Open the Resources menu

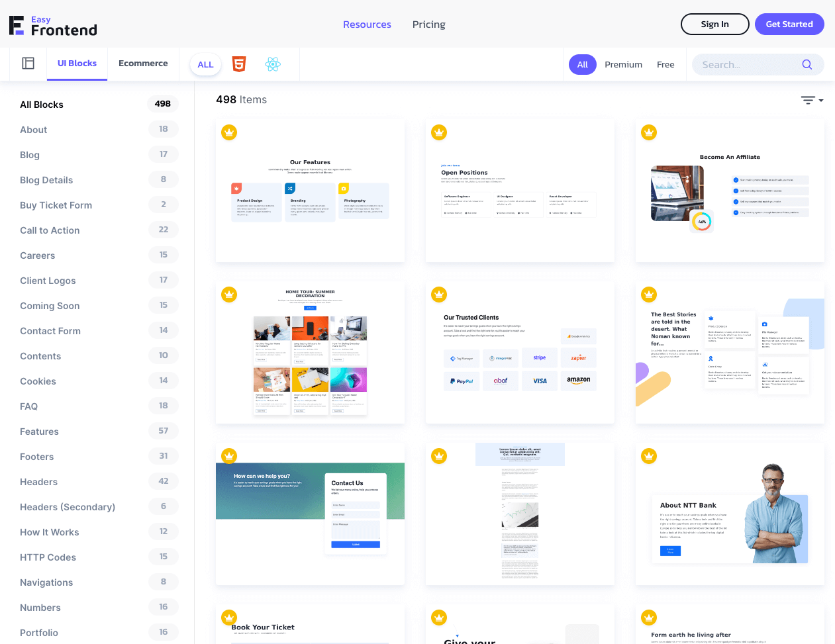367,24
